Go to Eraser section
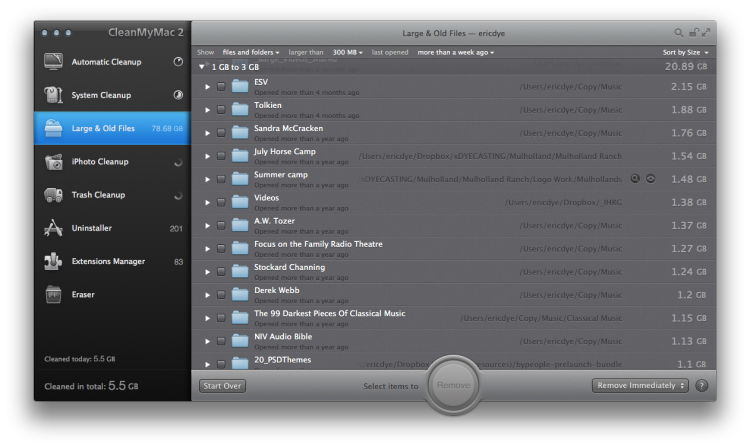This screenshot has height=448, width=750. (112, 295)
